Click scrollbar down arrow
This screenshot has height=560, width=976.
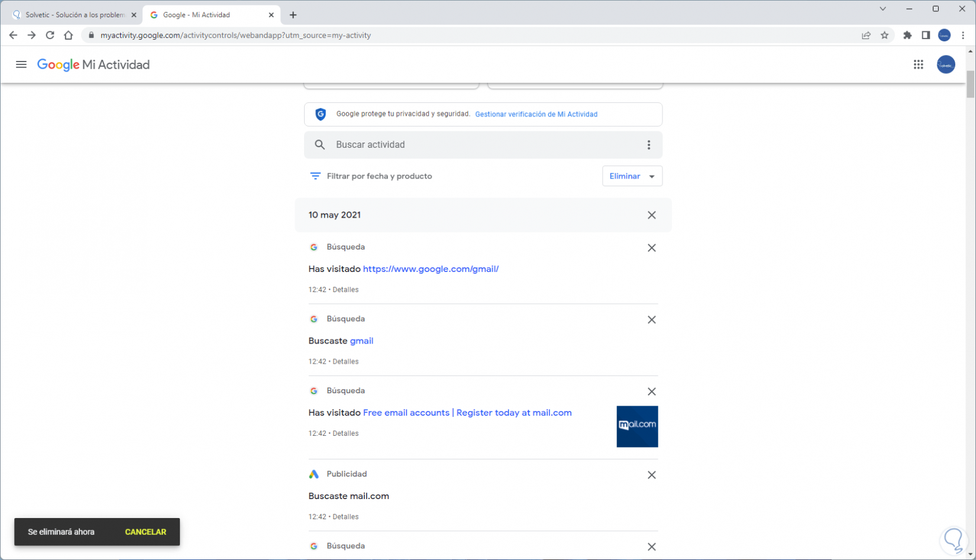[x=971, y=555]
